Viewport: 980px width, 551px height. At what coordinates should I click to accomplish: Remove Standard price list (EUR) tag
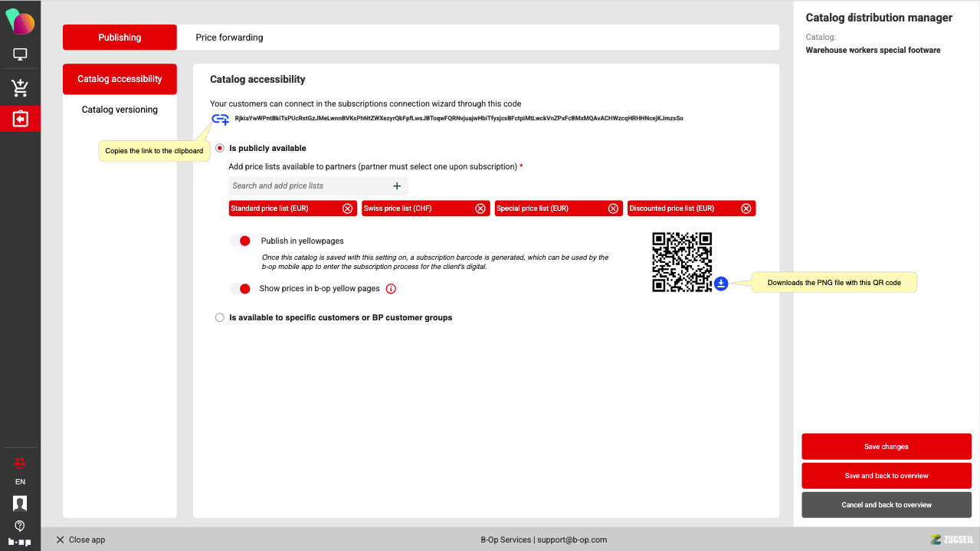347,208
